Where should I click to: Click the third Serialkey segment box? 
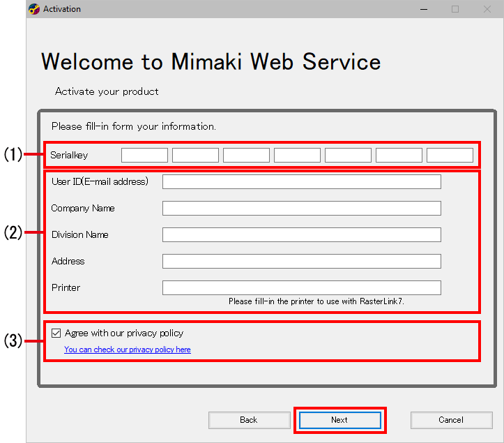coord(246,155)
